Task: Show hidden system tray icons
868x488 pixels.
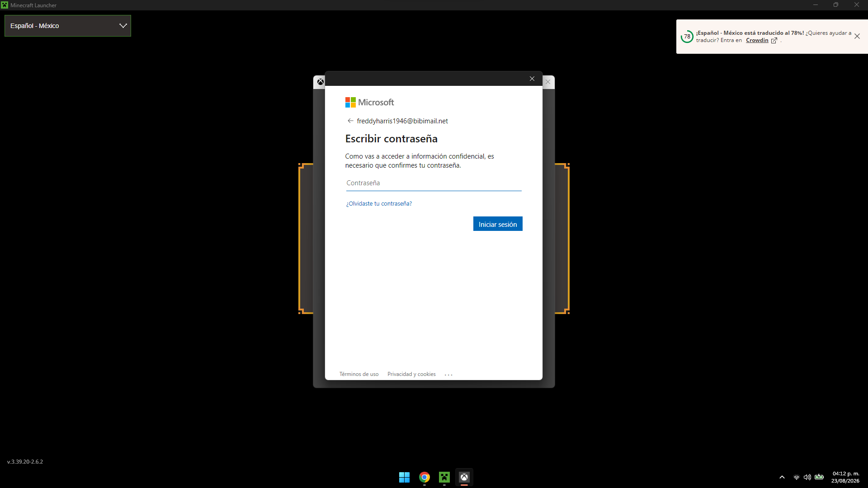Action: pyautogui.click(x=782, y=477)
